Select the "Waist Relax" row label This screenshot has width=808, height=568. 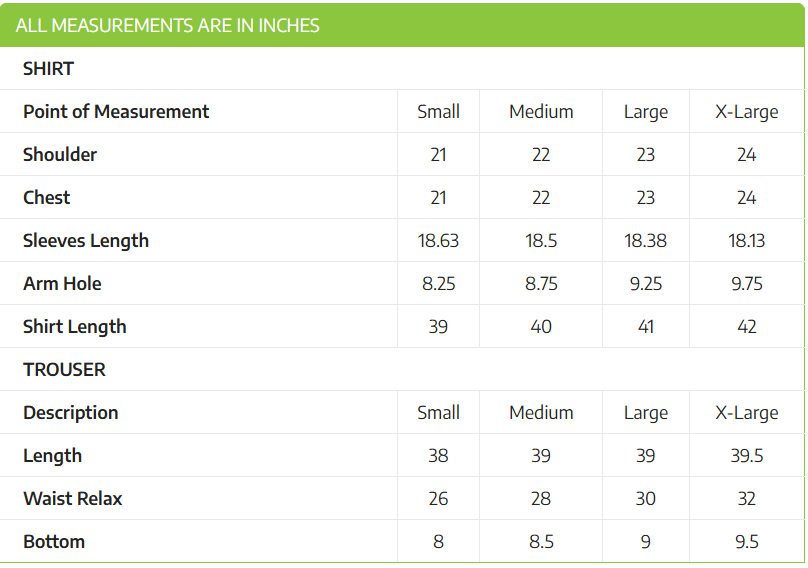(x=73, y=499)
